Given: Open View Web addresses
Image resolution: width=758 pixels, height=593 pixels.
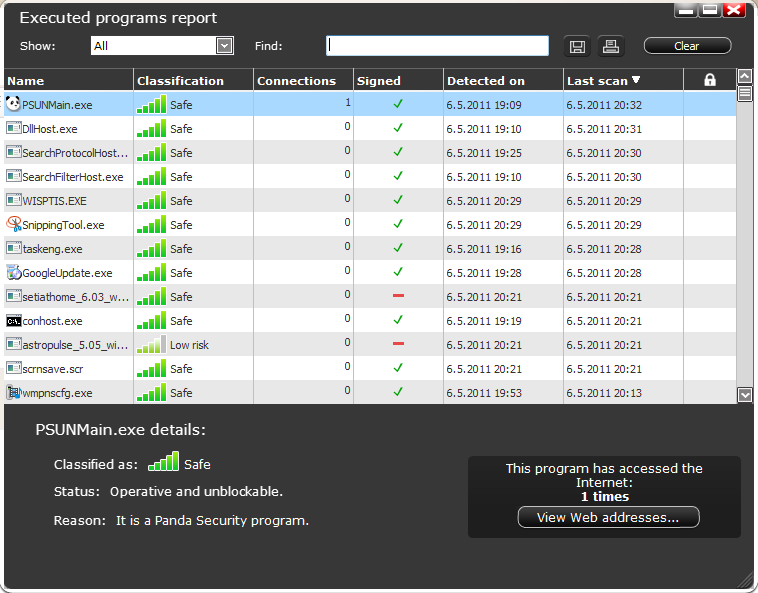Looking at the screenshot, I should point(608,517).
